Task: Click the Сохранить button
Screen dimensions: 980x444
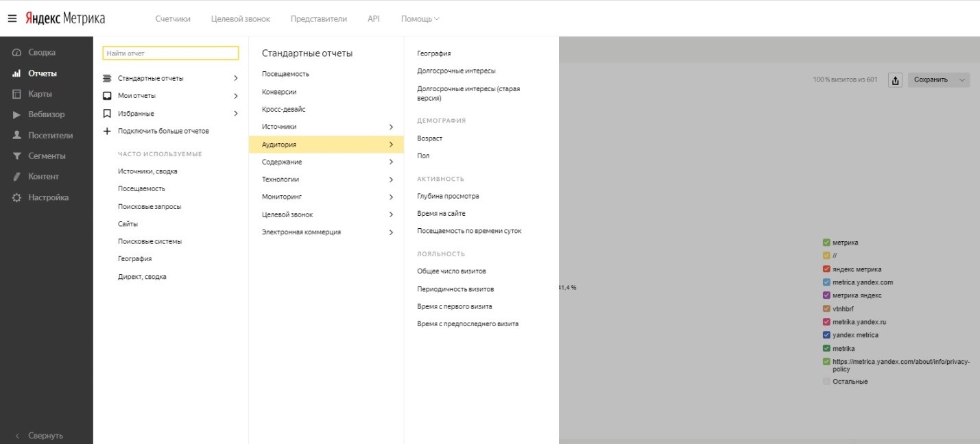Action: [x=931, y=80]
